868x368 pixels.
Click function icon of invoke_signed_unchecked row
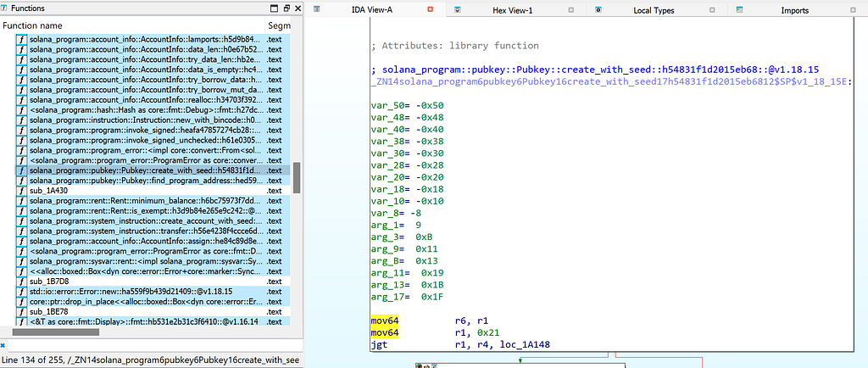tap(21, 140)
